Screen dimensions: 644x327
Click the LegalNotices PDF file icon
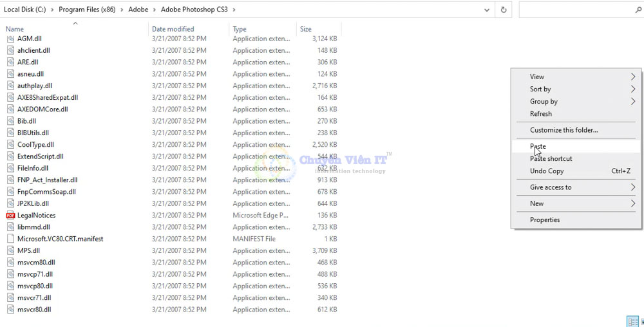pyautogui.click(x=10, y=216)
